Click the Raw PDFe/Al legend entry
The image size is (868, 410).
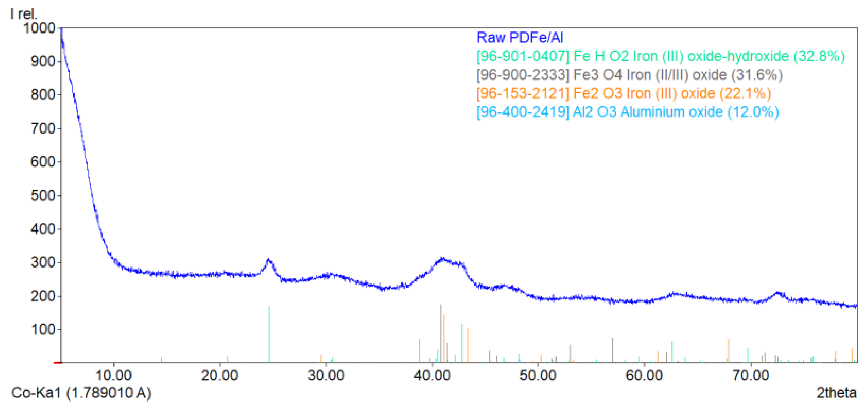click(519, 37)
